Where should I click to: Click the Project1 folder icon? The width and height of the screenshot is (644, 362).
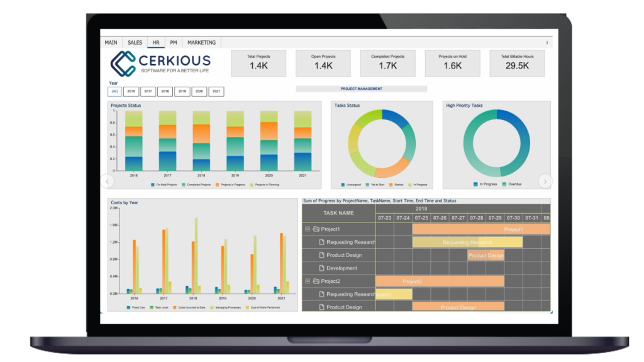[316, 229]
